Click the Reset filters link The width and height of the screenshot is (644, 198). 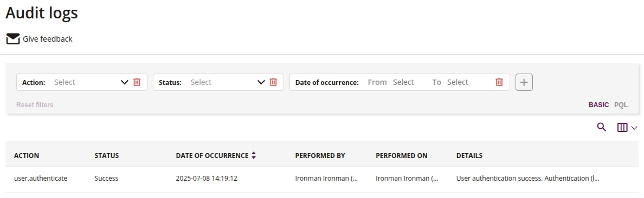tap(35, 104)
